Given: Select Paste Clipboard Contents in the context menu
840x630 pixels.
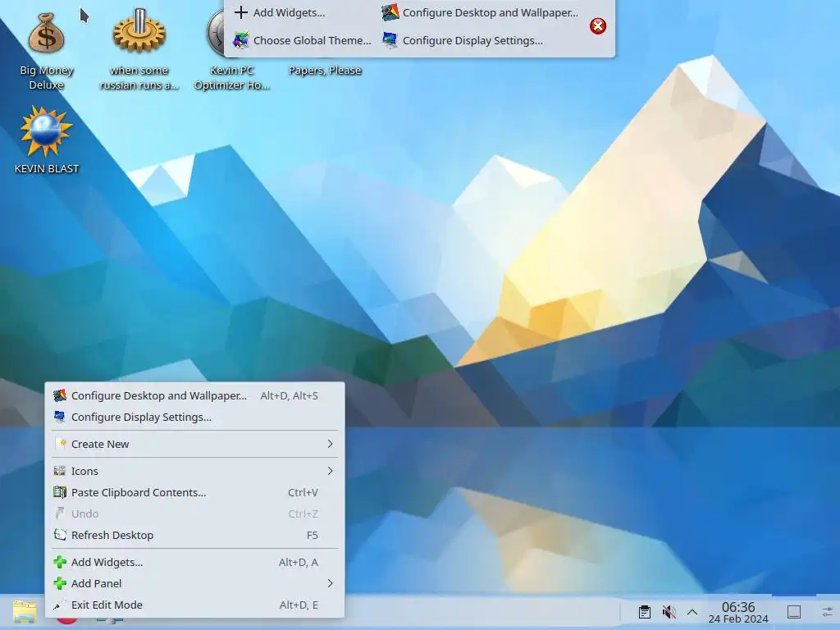Looking at the screenshot, I should pos(194,492).
